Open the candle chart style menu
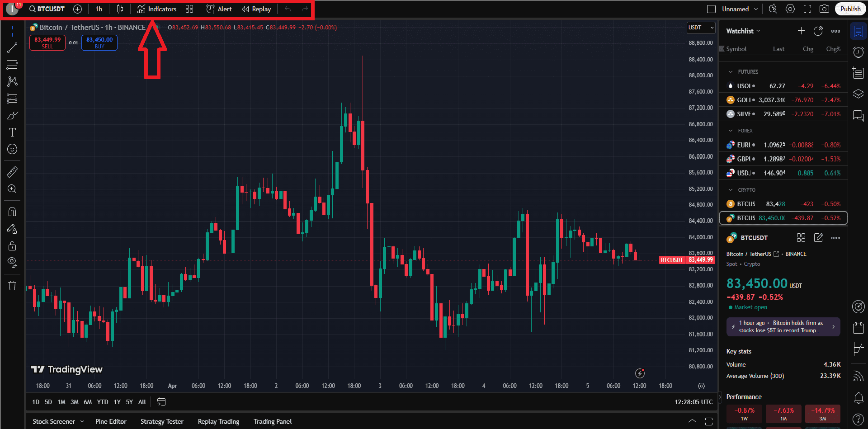Image resolution: width=868 pixels, height=429 pixels. [x=120, y=9]
